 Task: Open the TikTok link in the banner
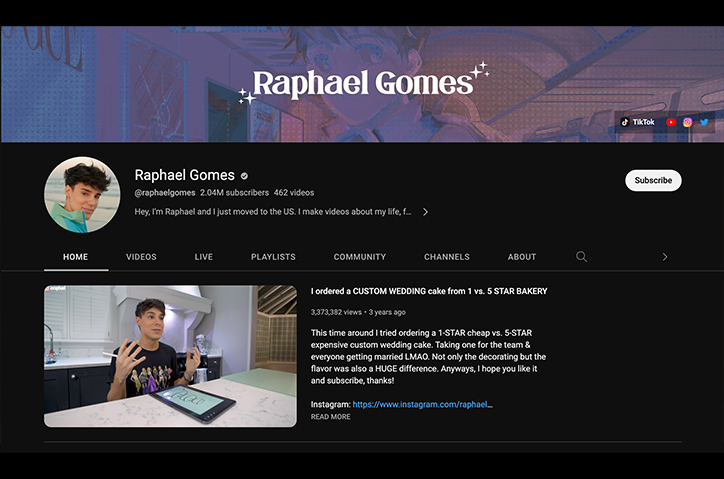click(x=638, y=122)
